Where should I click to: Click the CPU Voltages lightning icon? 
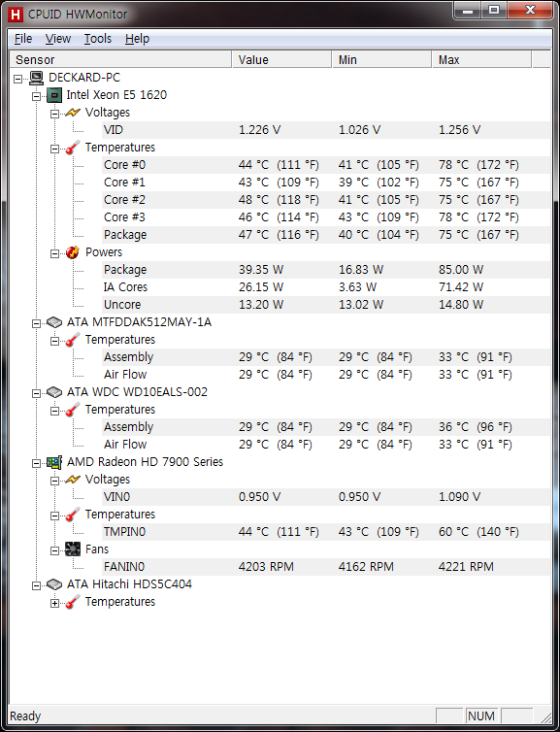[73, 113]
